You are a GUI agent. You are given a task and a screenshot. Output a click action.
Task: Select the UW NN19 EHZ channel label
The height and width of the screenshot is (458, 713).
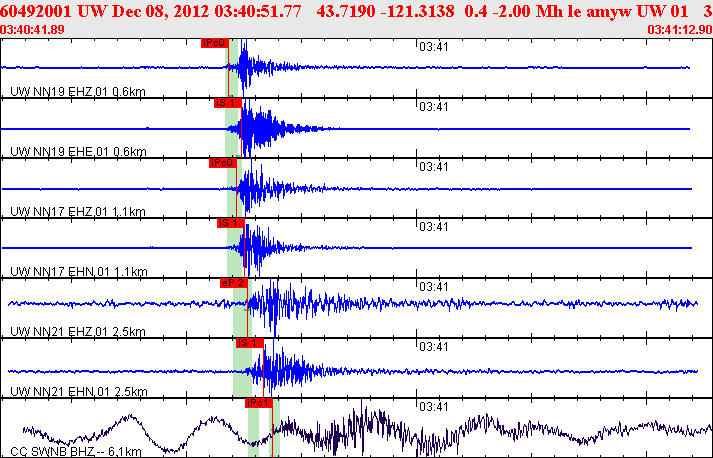point(77,92)
